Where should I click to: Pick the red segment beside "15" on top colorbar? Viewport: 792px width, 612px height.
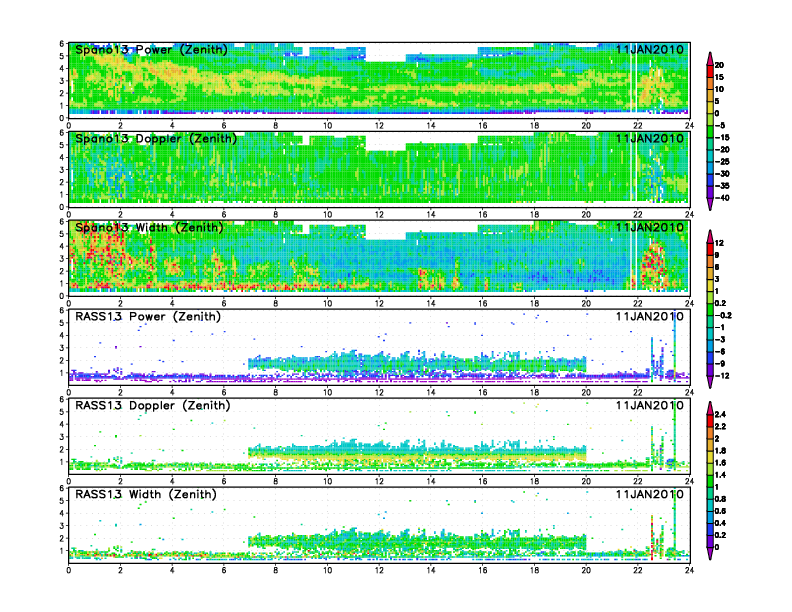tap(710, 71)
